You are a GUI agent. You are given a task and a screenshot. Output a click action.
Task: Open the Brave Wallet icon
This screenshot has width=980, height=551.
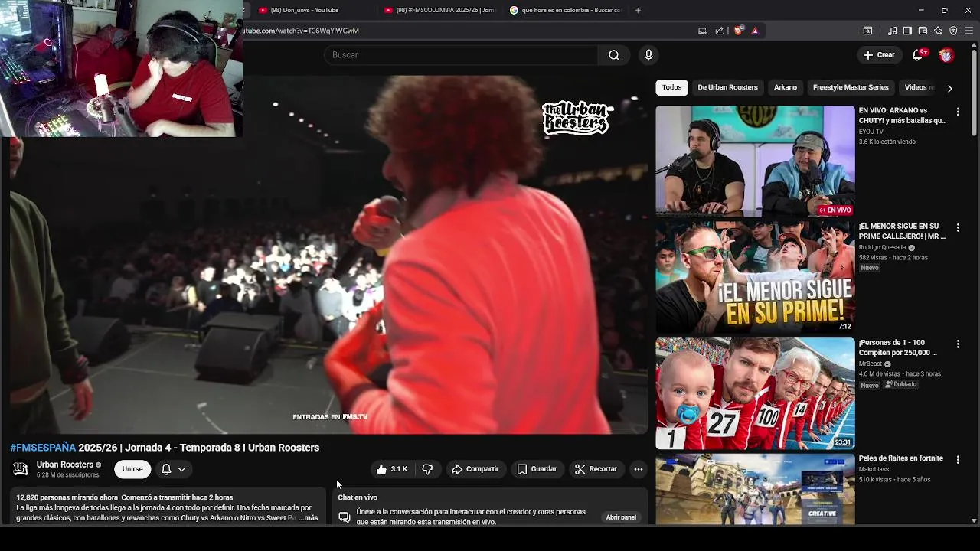[923, 31]
